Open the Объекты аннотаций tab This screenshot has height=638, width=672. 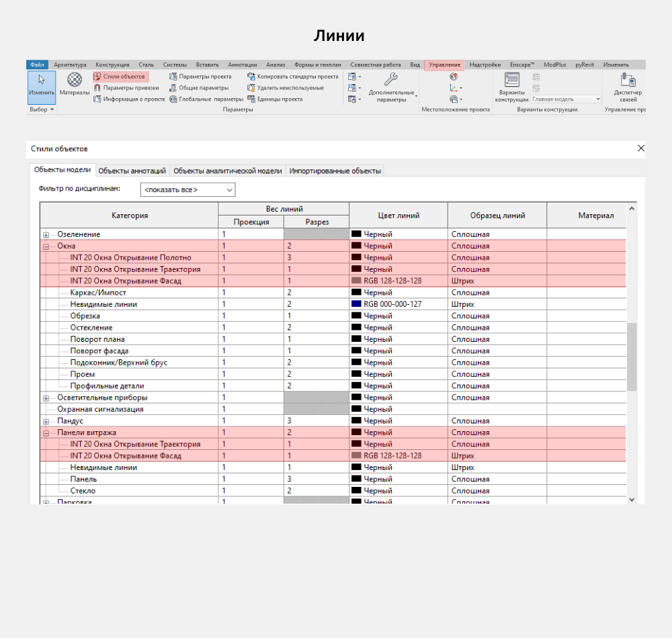[132, 171]
